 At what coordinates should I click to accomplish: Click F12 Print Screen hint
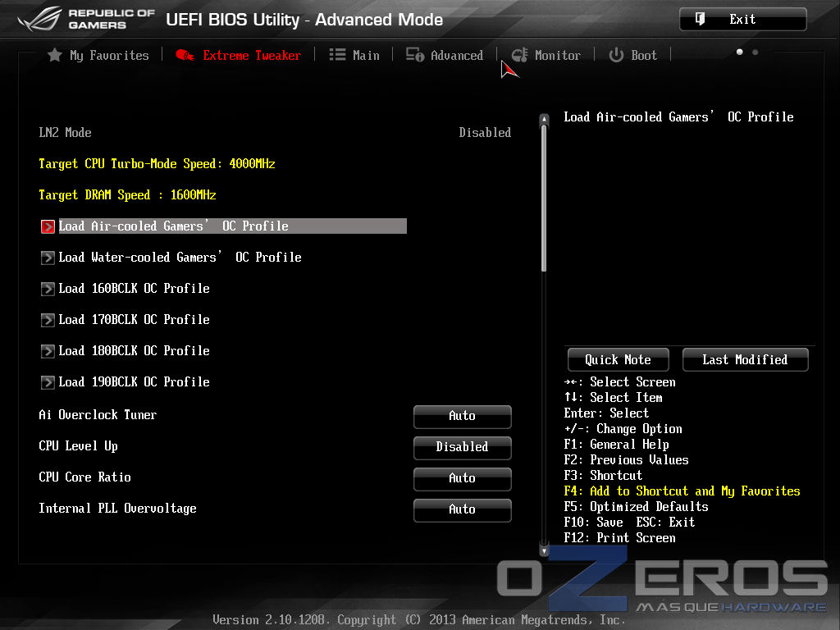[620, 538]
